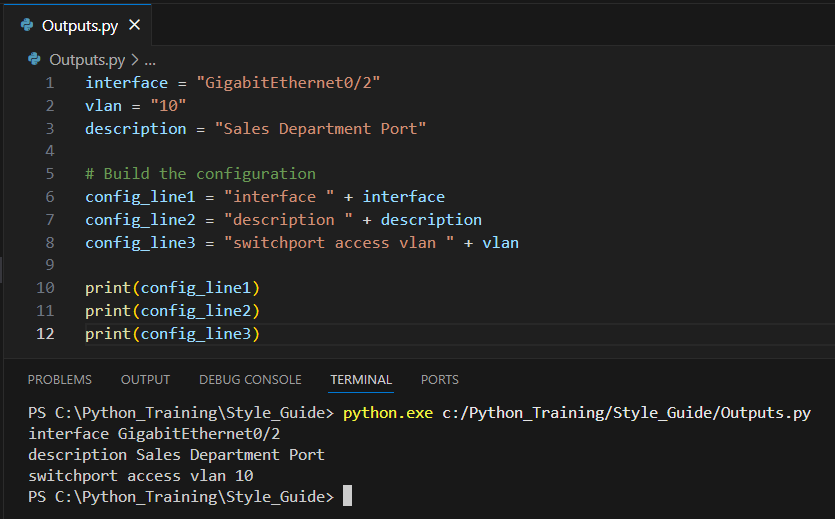Open the PROBLEMS panel tab

click(x=60, y=380)
